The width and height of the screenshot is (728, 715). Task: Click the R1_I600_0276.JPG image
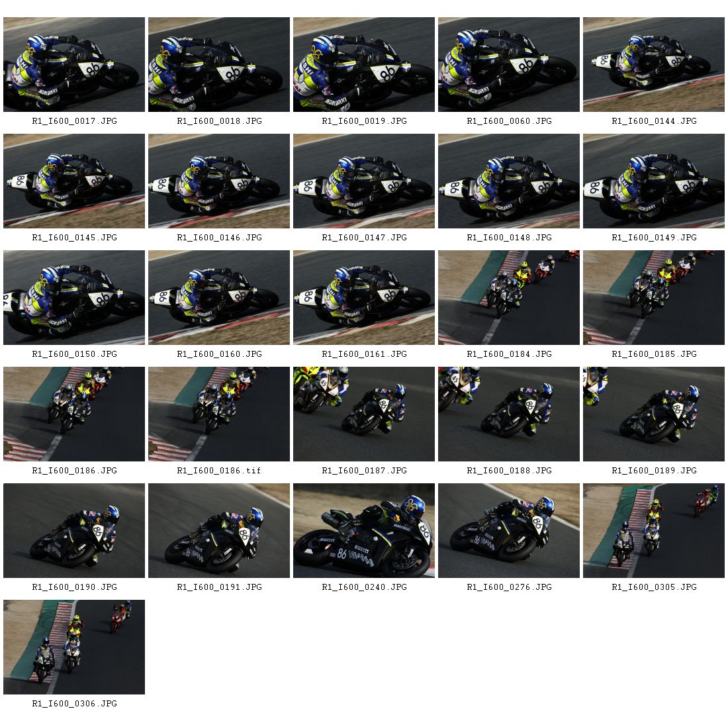508,531
